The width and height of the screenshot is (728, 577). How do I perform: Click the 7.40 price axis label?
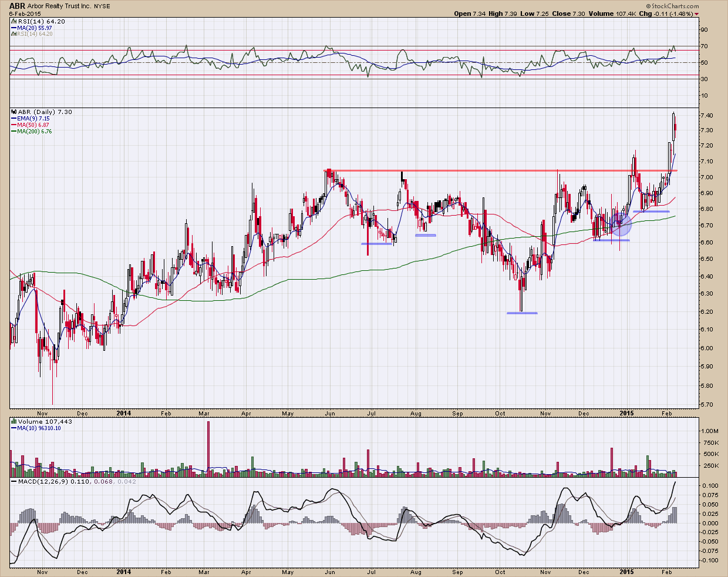click(707, 115)
